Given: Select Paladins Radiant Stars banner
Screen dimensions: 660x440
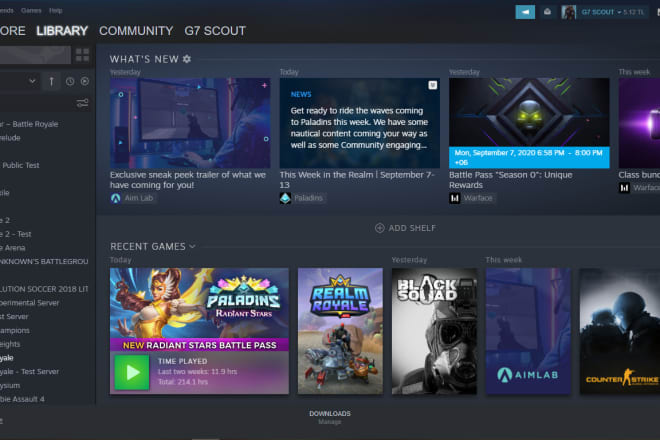Looking at the screenshot, I should point(199,309).
